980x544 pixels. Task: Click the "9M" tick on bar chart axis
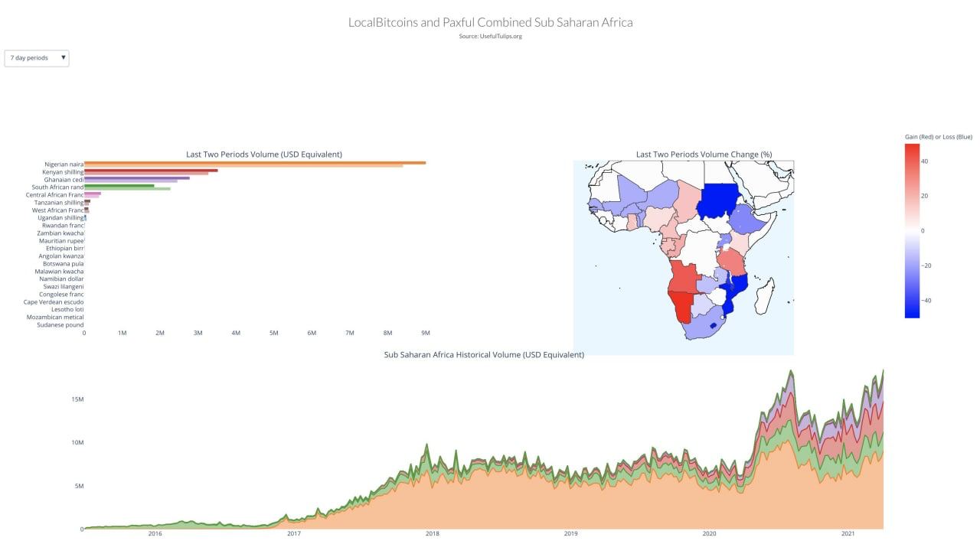tap(426, 333)
